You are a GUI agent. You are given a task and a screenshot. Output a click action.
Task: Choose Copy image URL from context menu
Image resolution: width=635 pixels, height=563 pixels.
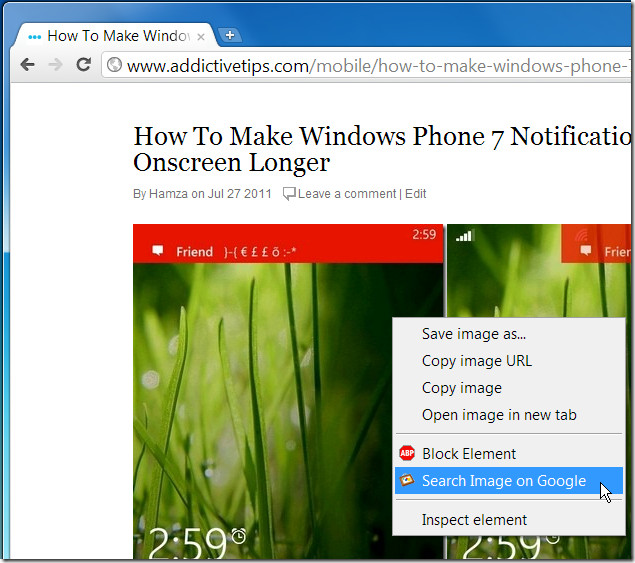pyautogui.click(x=509, y=360)
